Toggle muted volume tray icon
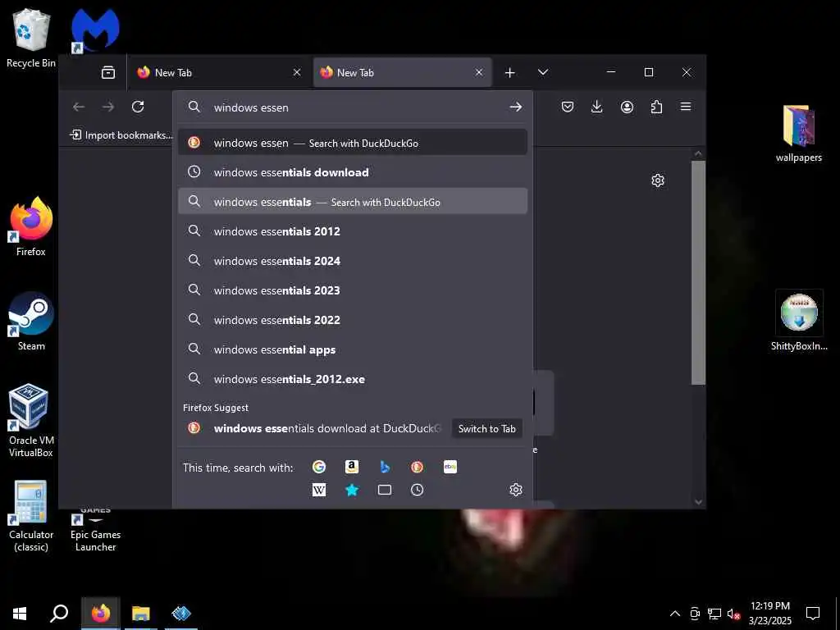The image size is (840, 630). (x=733, y=614)
